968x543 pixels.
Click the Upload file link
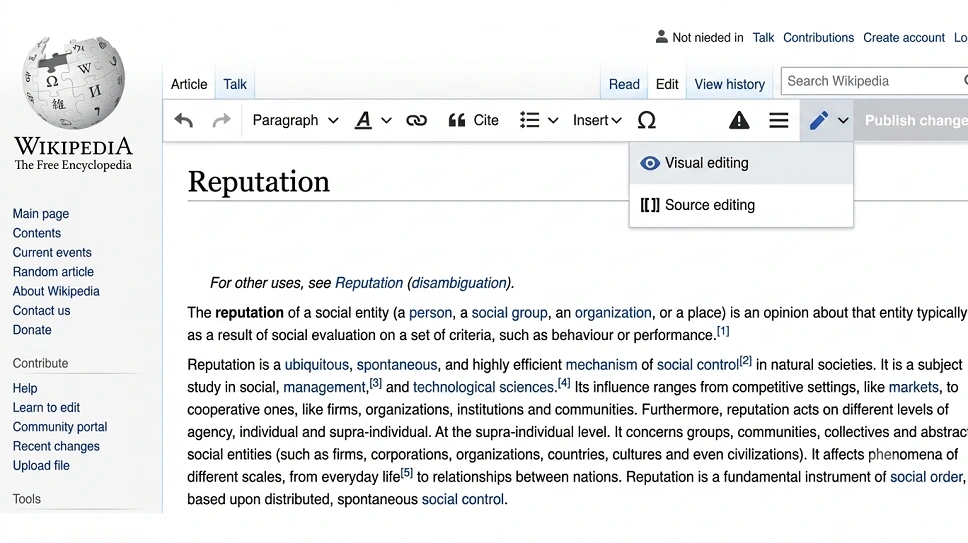pyautogui.click(x=41, y=465)
